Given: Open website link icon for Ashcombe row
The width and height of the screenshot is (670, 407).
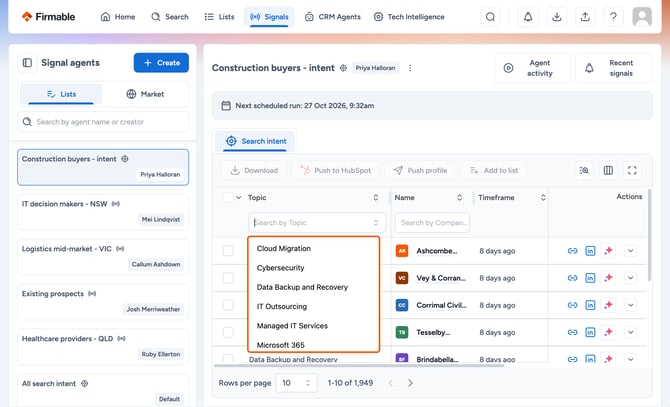Looking at the screenshot, I should 572,251.
